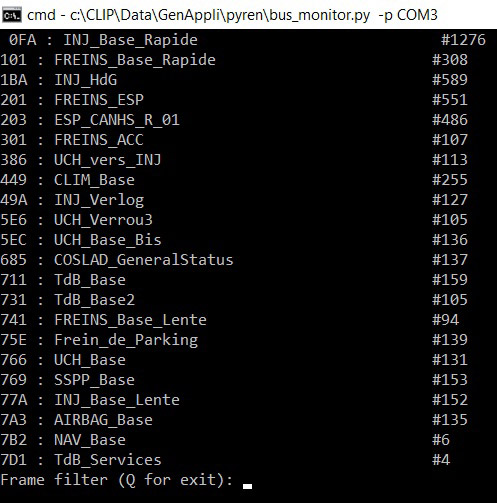The width and height of the screenshot is (497, 503).
Task: Select the FREINS_ESP frame name
Action: click(x=99, y=101)
